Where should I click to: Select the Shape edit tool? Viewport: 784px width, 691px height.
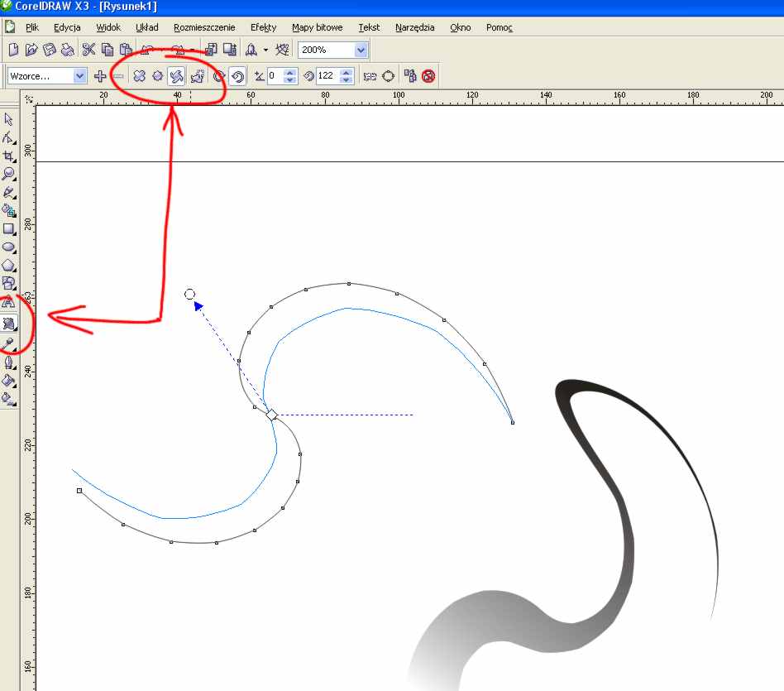pyautogui.click(x=9, y=137)
